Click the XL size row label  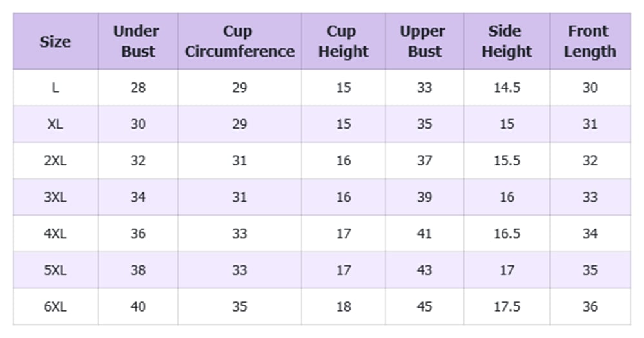click(55, 124)
